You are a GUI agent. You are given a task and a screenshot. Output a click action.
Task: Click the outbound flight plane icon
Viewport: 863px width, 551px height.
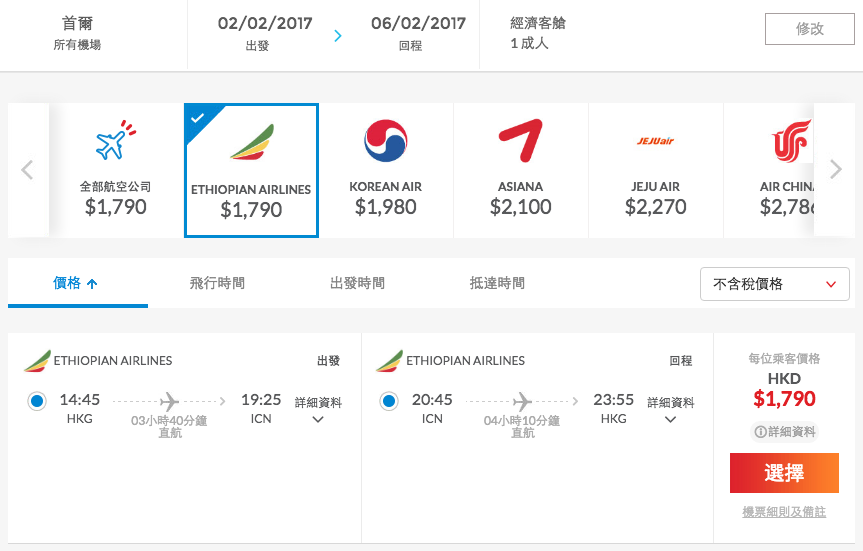tap(170, 401)
